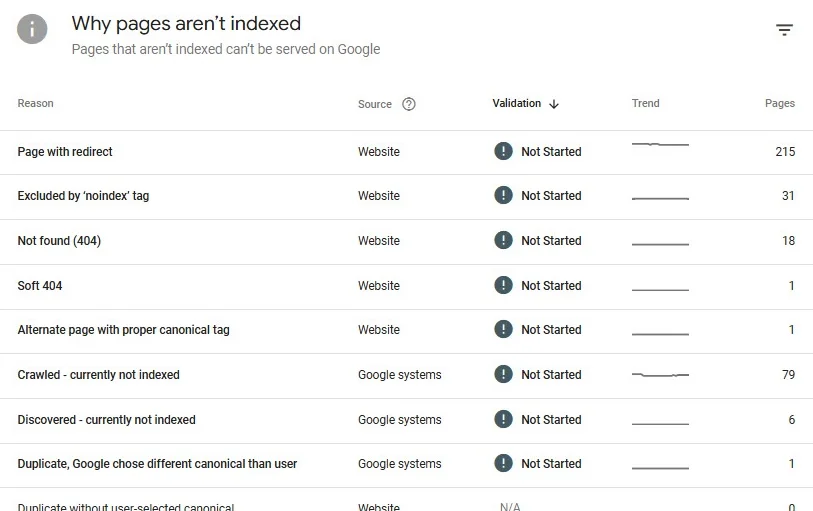Open Discovered - currently not indexed row
The image size is (813, 511).
coord(106,420)
